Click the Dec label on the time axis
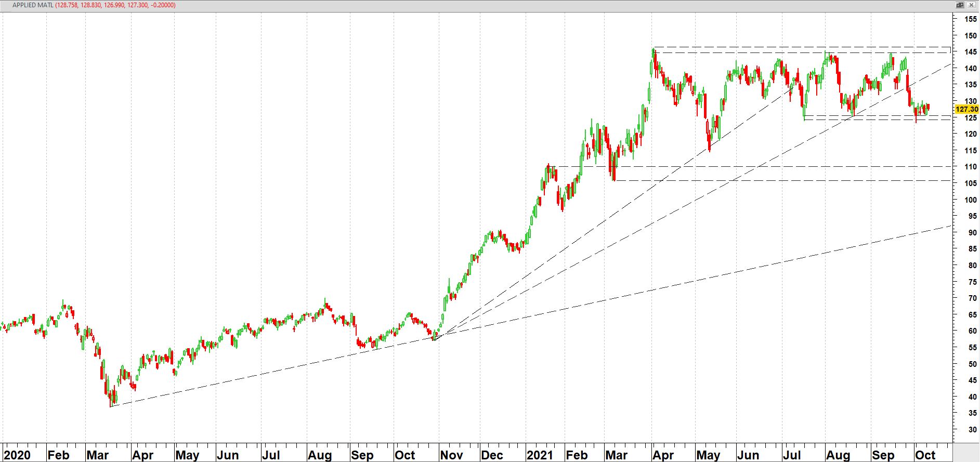 click(x=492, y=455)
